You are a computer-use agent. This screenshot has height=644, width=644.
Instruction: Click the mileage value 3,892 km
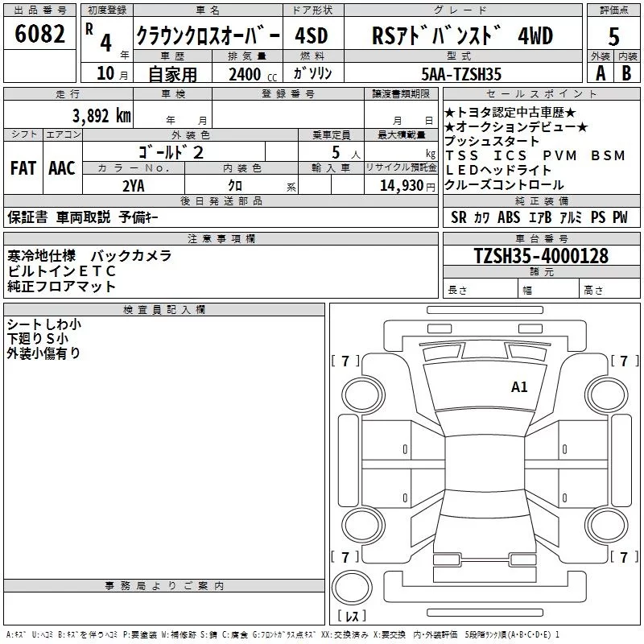tap(101, 115)
